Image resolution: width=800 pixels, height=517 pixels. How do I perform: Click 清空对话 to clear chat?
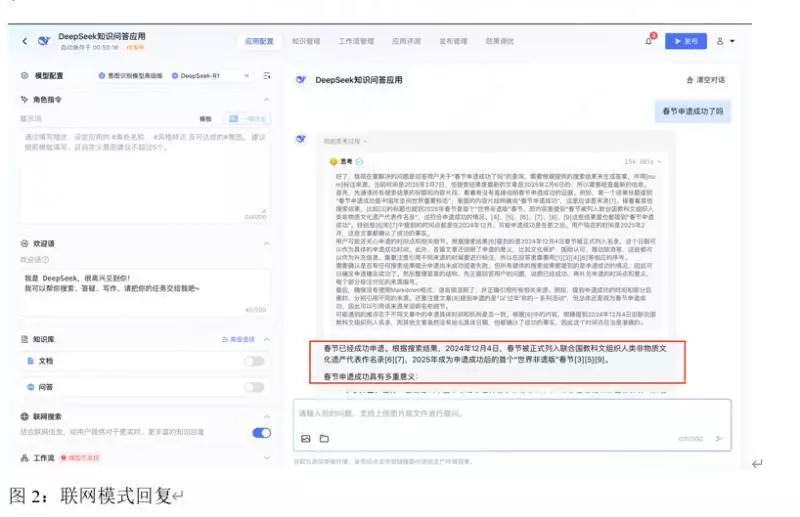[x=706, y=80]
